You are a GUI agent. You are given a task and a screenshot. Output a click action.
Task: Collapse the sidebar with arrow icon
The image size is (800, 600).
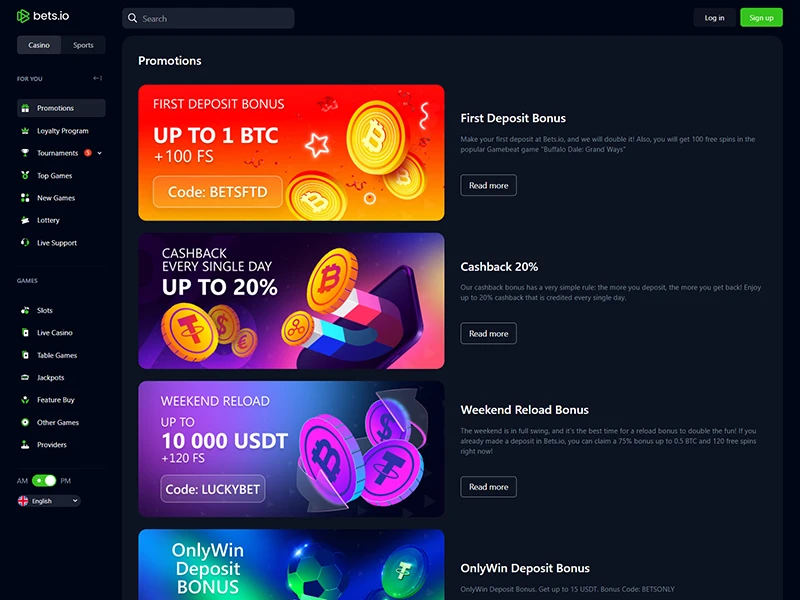97,79
